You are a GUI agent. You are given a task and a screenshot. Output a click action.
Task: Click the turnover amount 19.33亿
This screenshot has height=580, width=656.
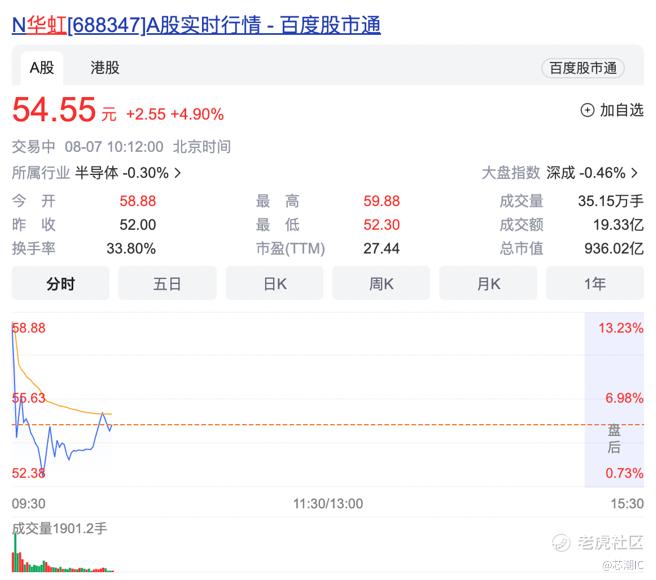pos(618,225)
